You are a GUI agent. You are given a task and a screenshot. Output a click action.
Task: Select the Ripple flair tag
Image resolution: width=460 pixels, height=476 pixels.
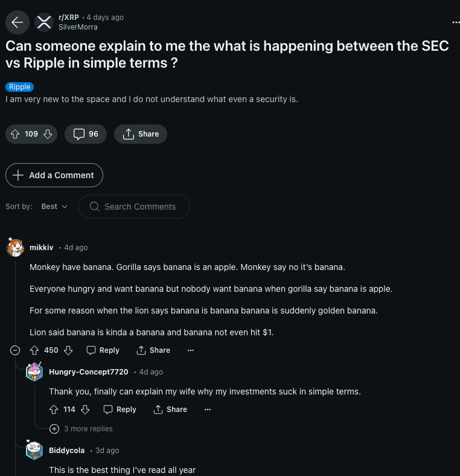tap(19, 87)
